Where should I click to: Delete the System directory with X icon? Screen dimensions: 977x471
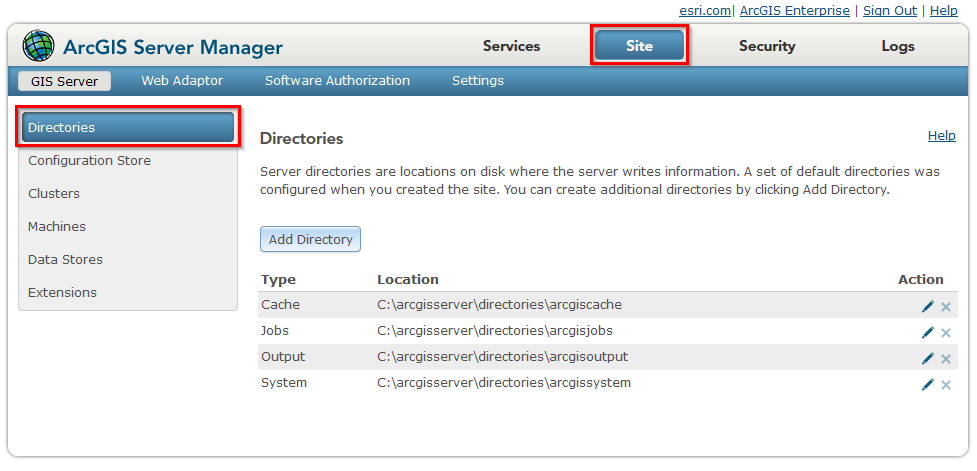(x=945, y=384)
